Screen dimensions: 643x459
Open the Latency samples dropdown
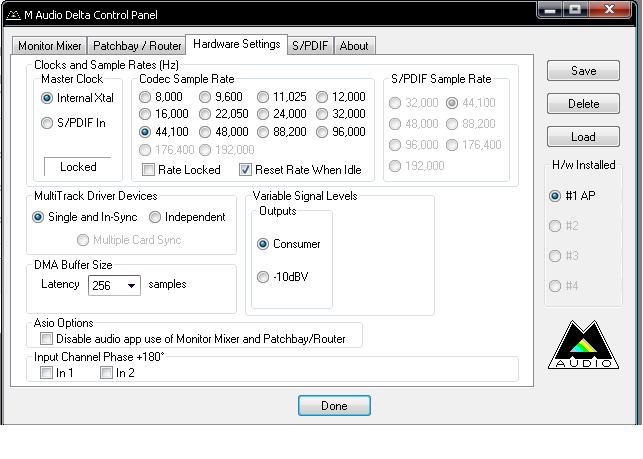point(114,285)
